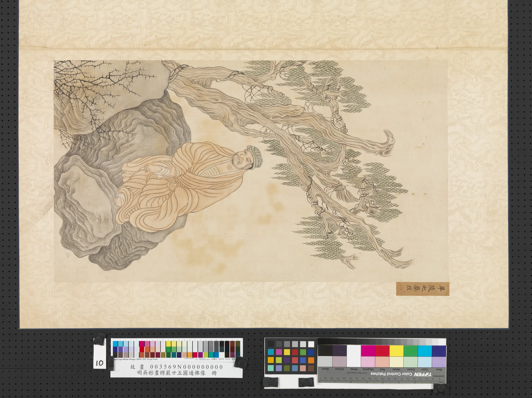Pick the cyan patch under number 1 on the Fogra wedge

click(115, 344)
